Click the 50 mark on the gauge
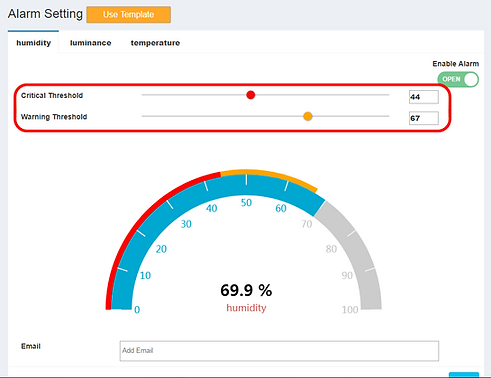 click(x=246, y=203)
